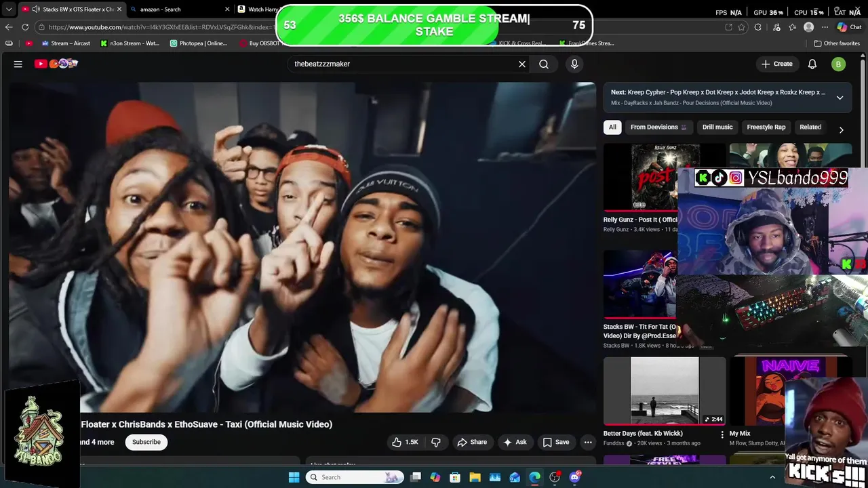The width and height of the screenshot is (868, 488).
Task: Open Photopea | Online bookmark
Action: tap(199, 43)
